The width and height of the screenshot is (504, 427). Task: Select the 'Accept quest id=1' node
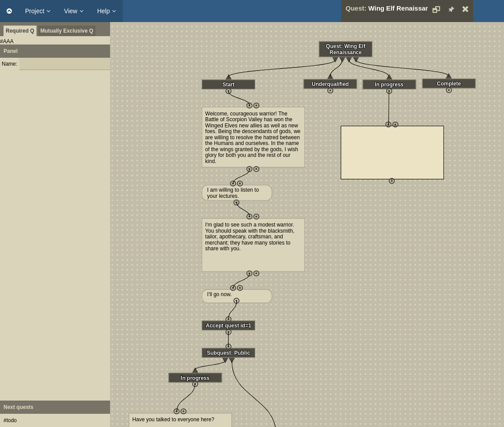click(x=228, y=326)
